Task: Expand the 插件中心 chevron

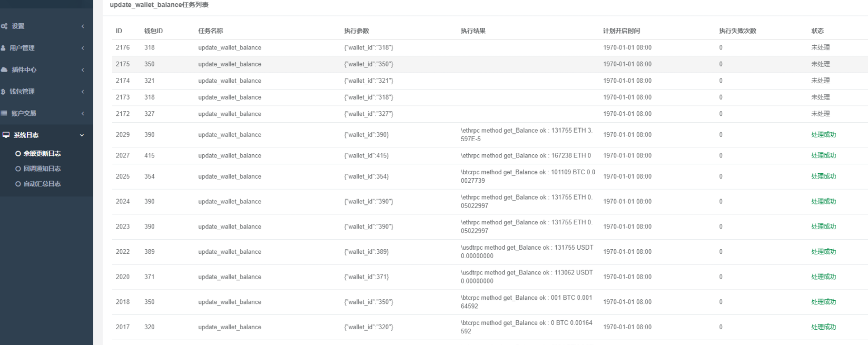Action: [x=83, y=70]
